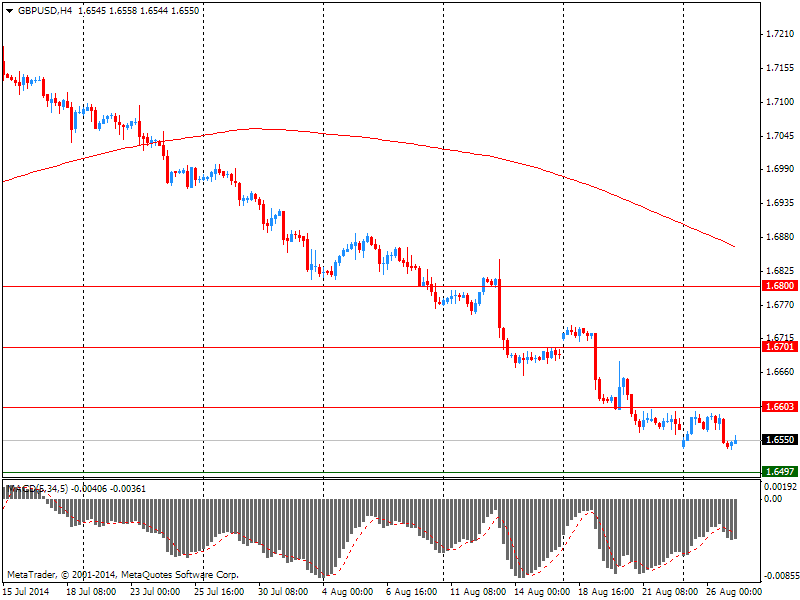Click the 1.7100 price axis value
800x600 pixels.
(x=781, y=102)
